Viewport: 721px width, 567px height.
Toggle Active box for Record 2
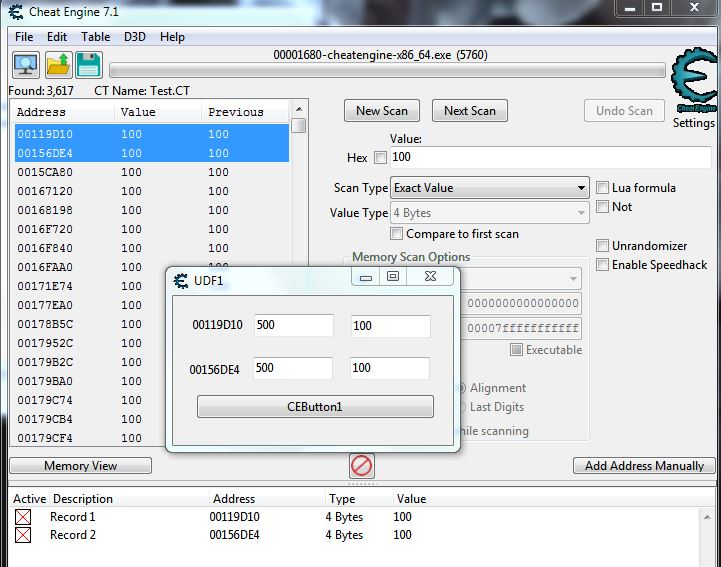[23, 535]
